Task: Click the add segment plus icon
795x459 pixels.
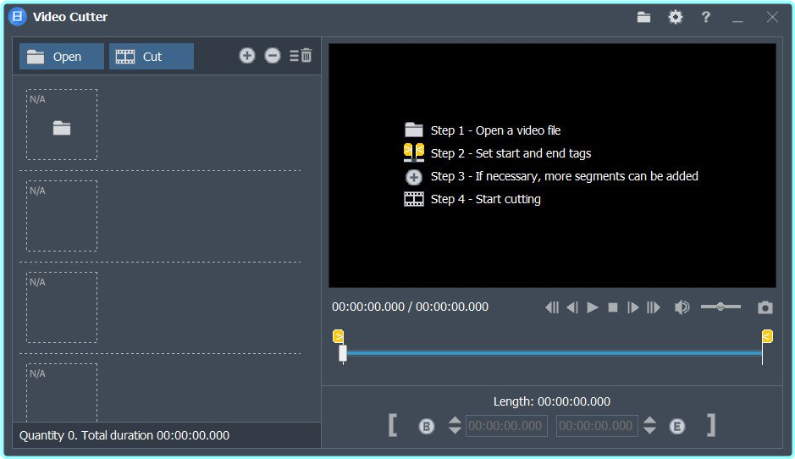Action: click(247, 56)
